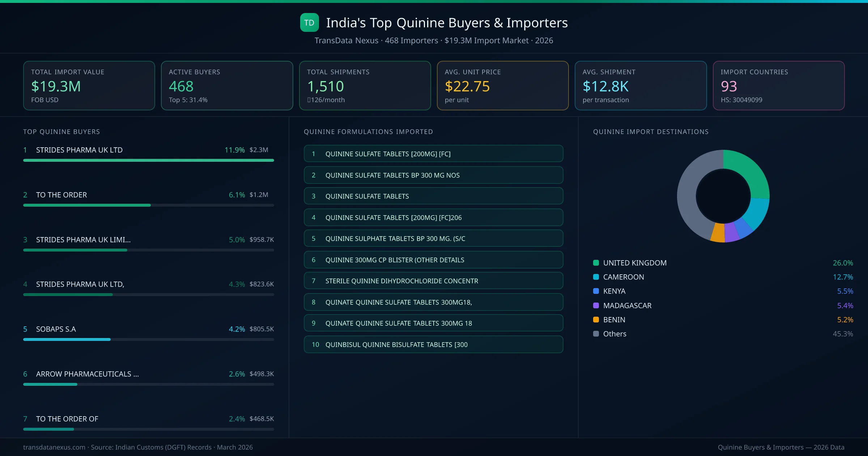Toggle visibility of the Others category
This screenshot has width=868, height=456.
pyautogui.click(x=615, y=334)
